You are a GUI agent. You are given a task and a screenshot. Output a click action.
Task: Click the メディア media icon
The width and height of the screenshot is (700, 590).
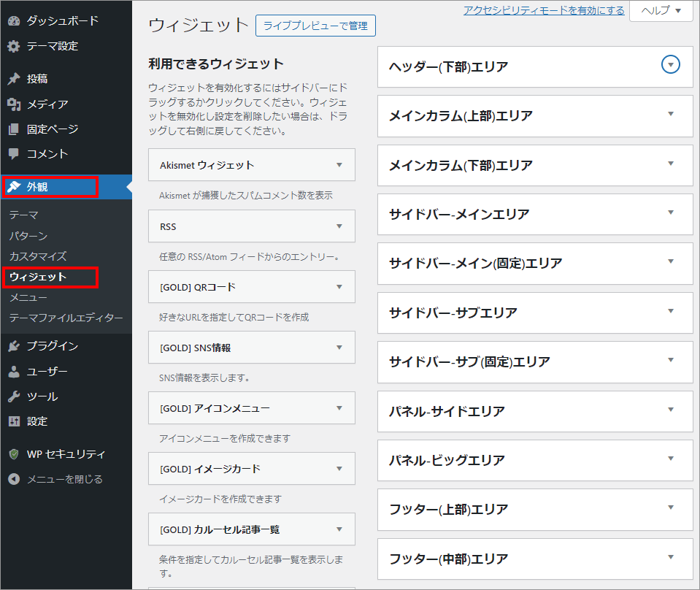pos(14,104)
